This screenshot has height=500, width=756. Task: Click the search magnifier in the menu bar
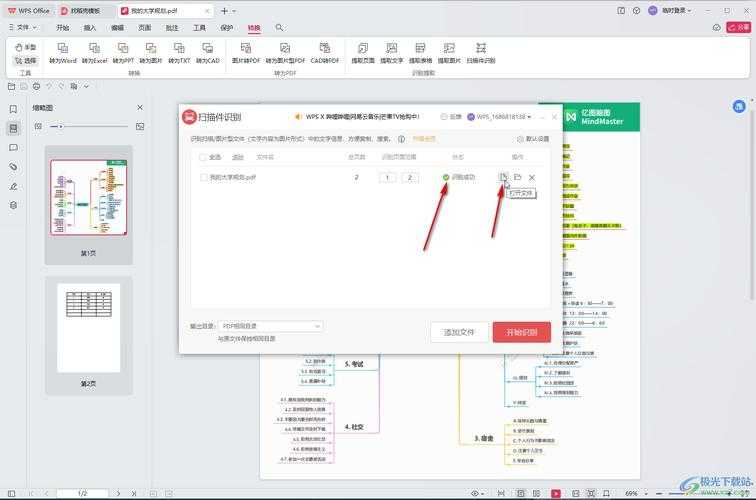[279, 27]
